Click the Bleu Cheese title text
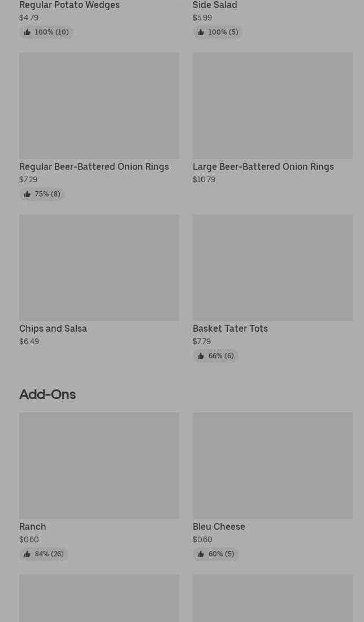Image resolution: width=364 pixels, height=622 pixels. (x=219, y=526)
